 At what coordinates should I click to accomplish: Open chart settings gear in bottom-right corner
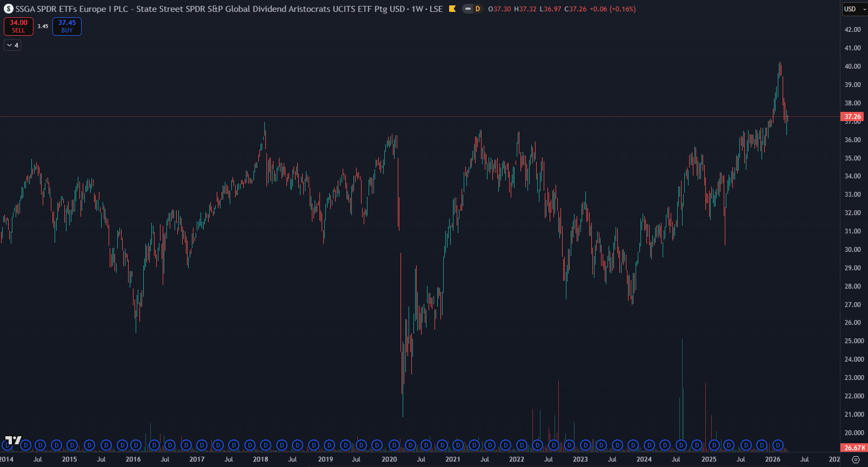[856, 459]
